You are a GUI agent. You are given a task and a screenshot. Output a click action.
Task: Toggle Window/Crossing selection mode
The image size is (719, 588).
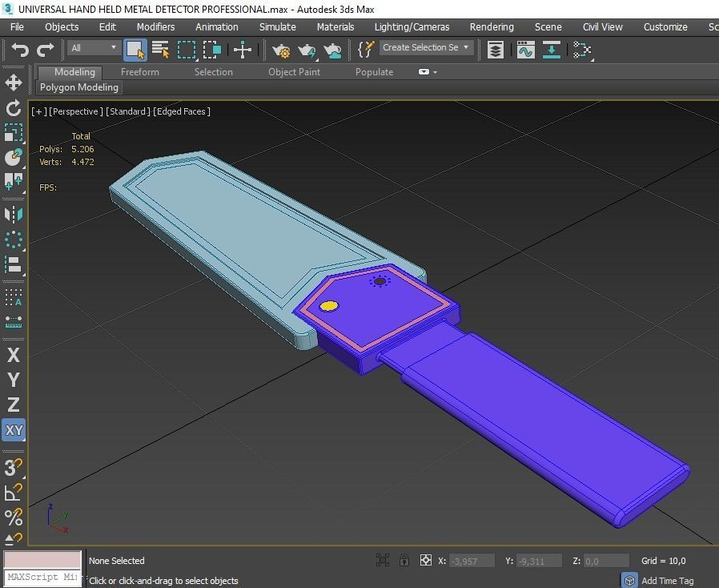[x=212, y=50]
